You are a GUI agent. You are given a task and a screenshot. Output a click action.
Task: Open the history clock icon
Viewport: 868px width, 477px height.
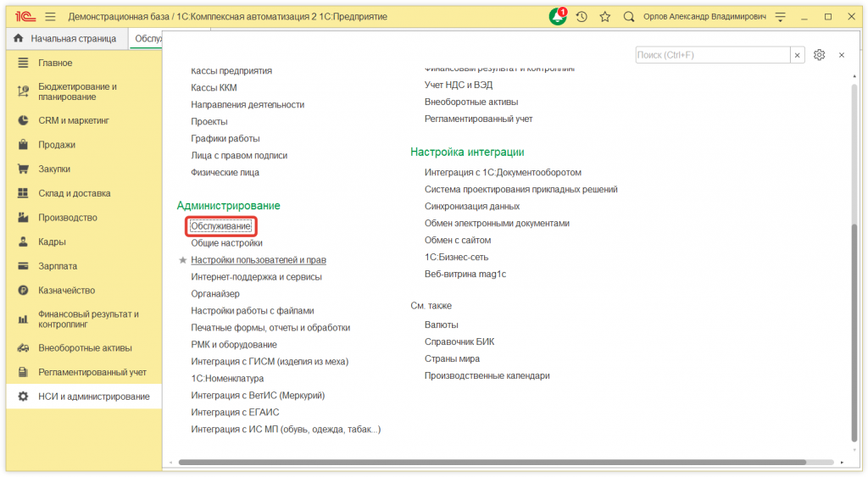[x=581, y=16]
